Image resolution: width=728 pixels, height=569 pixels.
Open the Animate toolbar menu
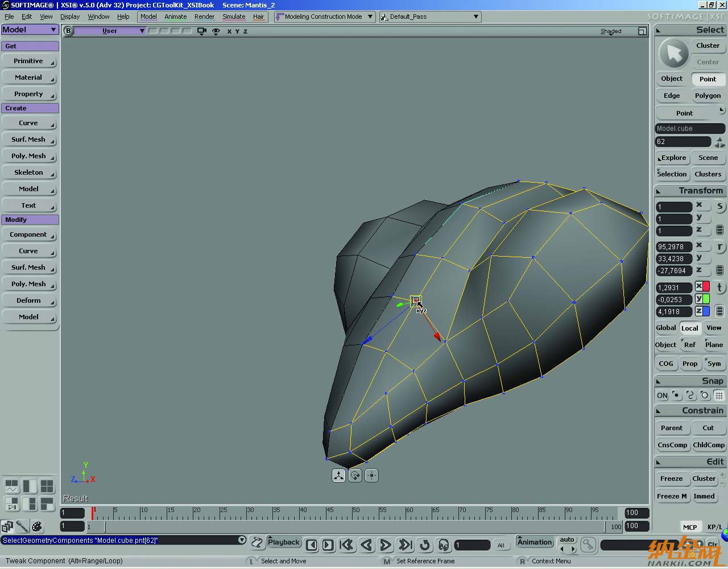[176, 17]
